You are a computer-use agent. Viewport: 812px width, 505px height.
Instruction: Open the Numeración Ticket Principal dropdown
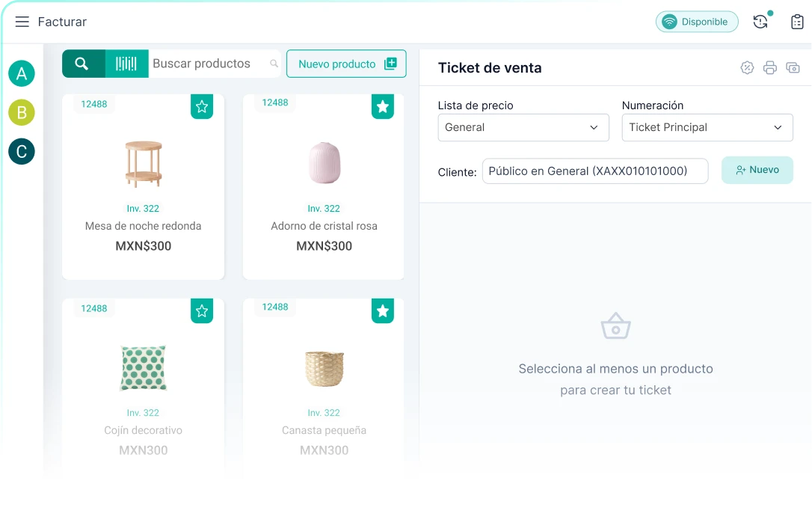(707, 127)
